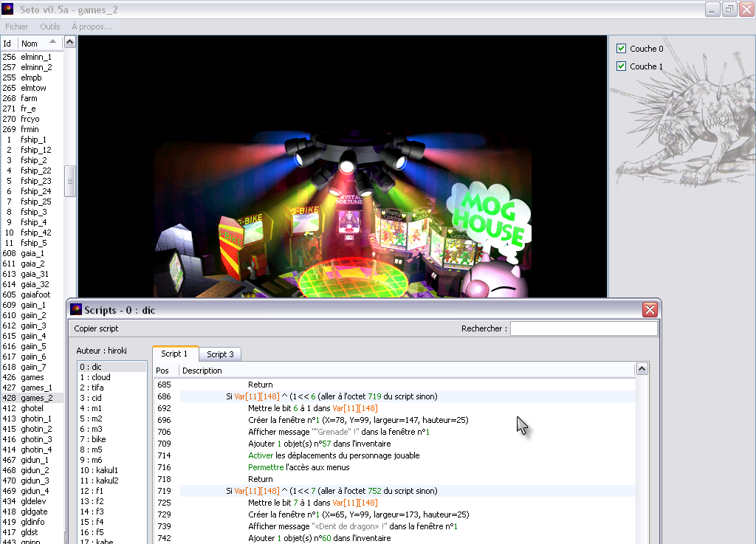Select field 417 gldst

[32, 532]
